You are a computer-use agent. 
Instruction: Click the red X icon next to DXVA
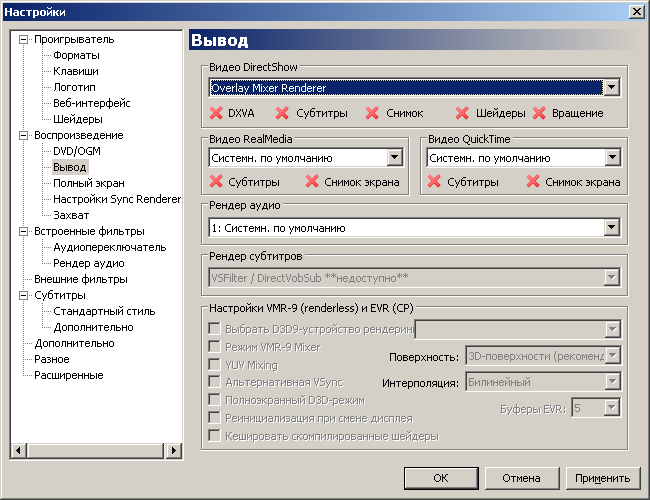pos(216,113)
